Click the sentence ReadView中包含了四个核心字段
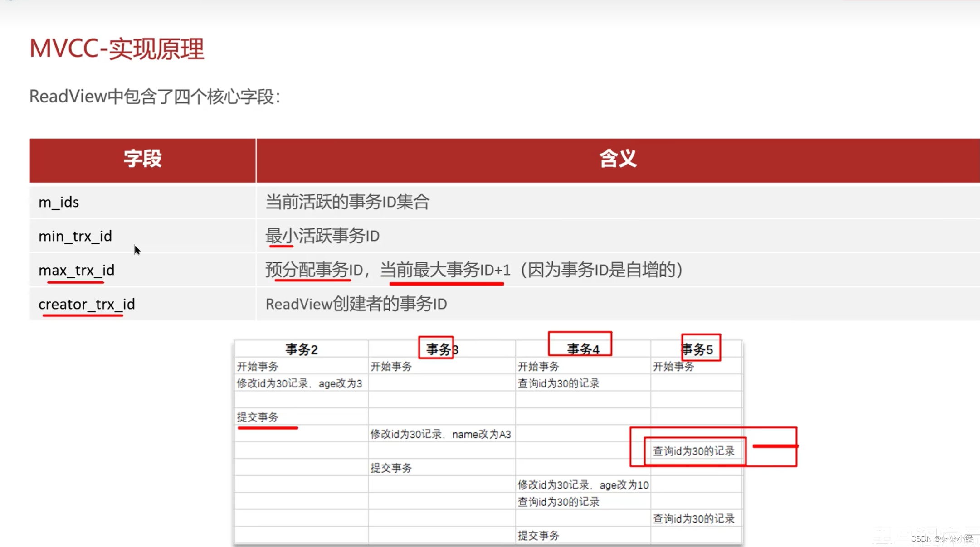 (155, 97)
